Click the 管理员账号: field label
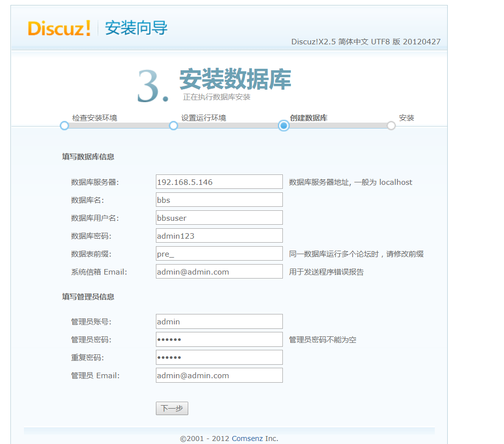Viewport: 504px width, 444px height. pos(91,322)
